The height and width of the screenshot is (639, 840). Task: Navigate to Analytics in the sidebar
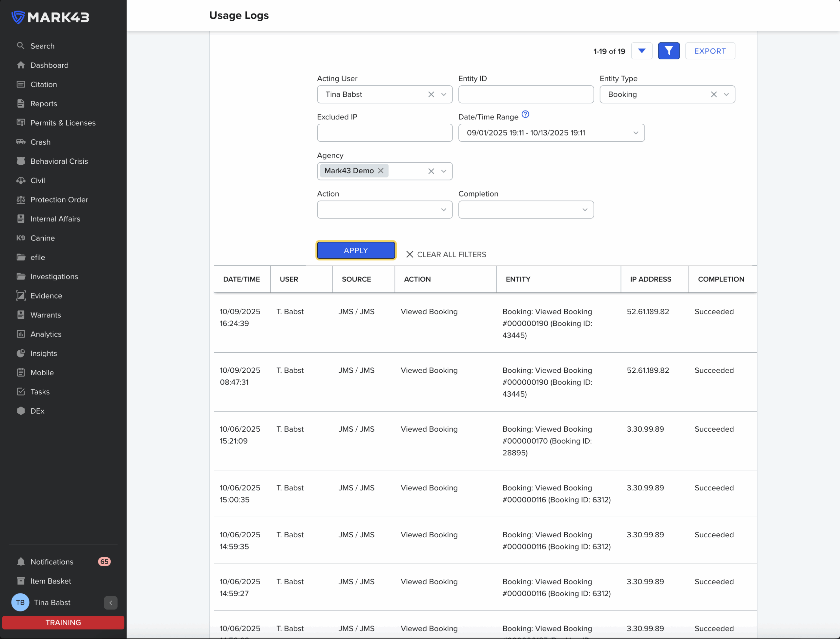coord(46,334)
